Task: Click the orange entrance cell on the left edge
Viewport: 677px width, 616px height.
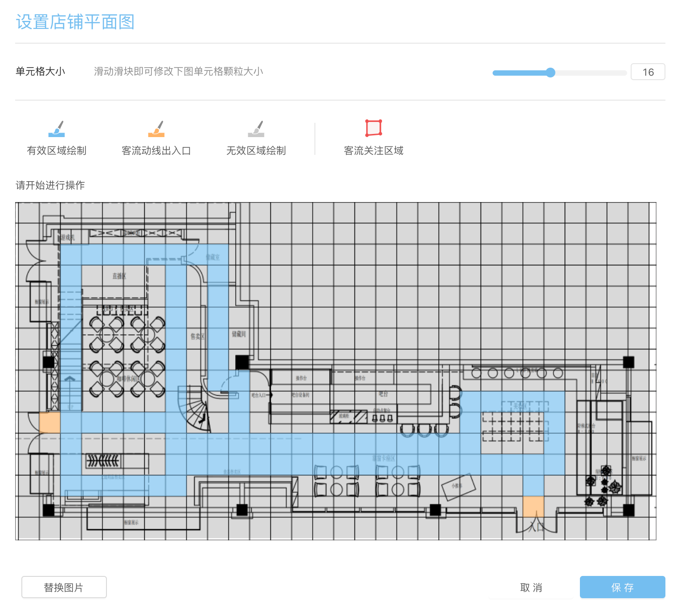Action: pyautogui.click(x=49, y=422)
